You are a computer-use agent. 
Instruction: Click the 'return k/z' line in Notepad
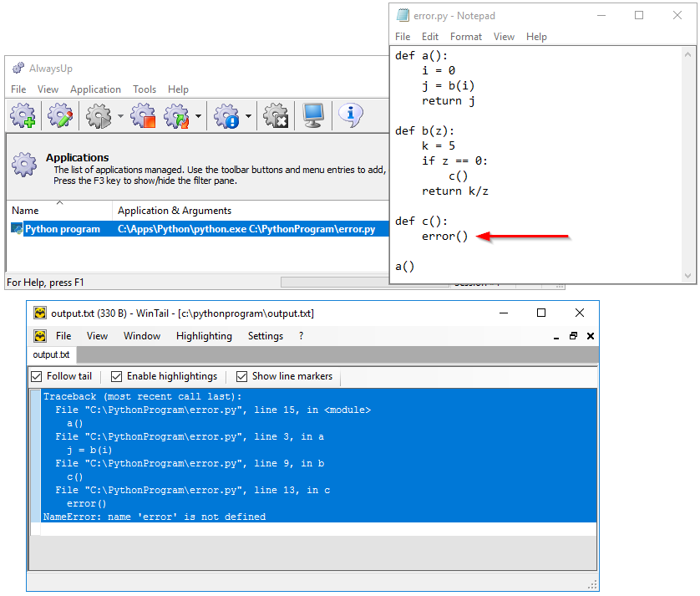[455, 191]
